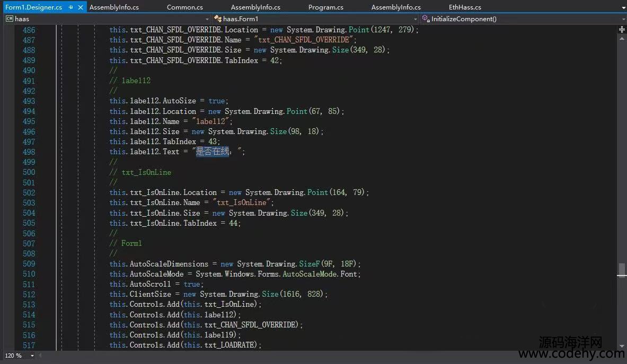Close the Form1.Designer.cs tab
Screen dimensions: 627x364
(x=81, y=7)
